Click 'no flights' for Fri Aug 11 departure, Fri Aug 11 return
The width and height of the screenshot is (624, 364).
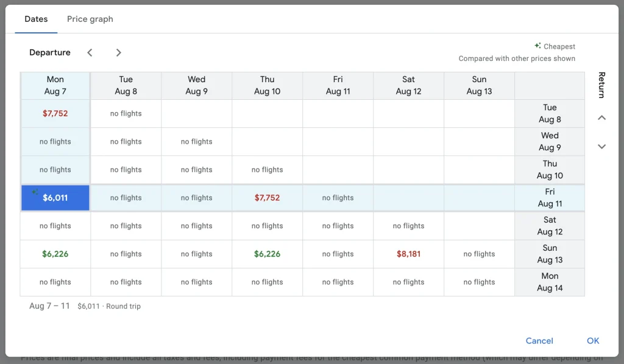pyautogui.click(x=338, y=197)
